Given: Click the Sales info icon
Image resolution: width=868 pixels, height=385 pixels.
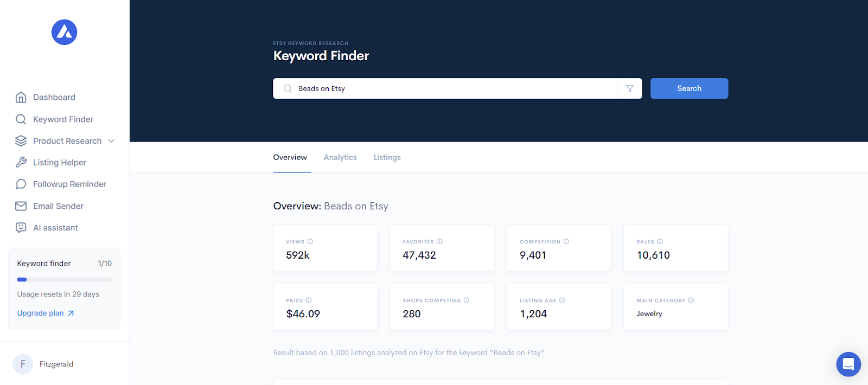Looking at the screenshot, I should [660, 242].
